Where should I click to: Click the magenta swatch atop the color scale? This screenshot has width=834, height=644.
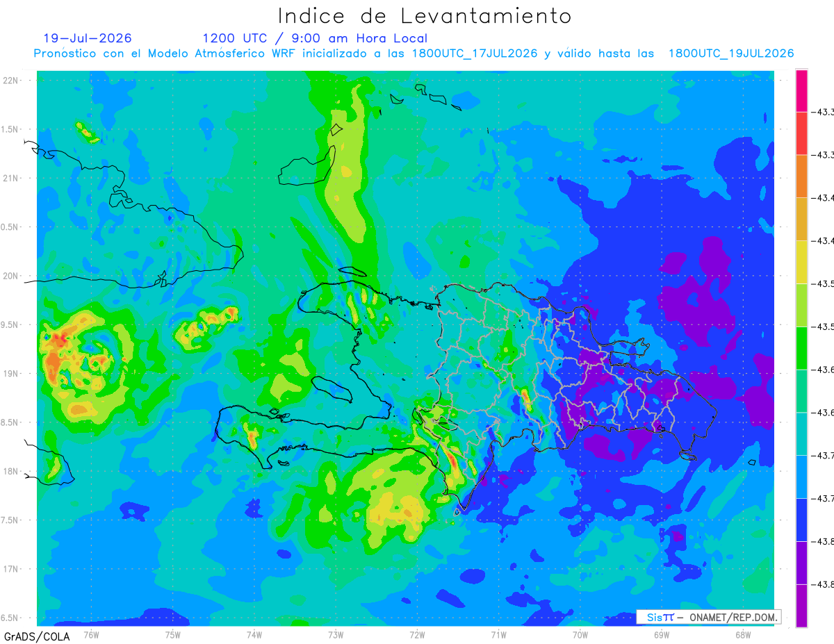[x=801, y=90]
